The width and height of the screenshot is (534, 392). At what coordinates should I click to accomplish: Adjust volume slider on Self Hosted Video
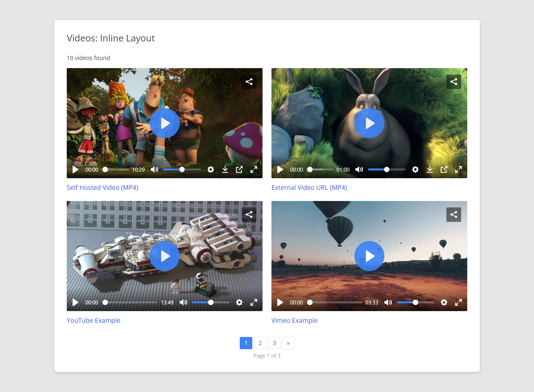[182, 170]
